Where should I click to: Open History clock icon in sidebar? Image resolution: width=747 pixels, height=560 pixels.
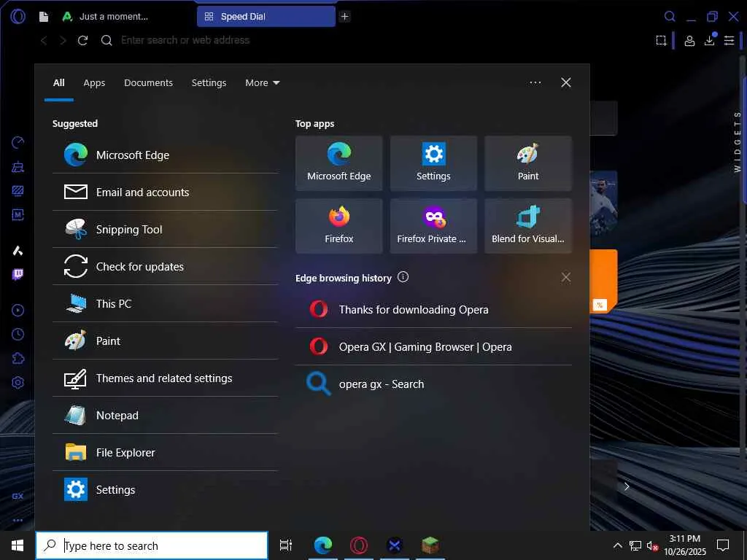point(18,334)
